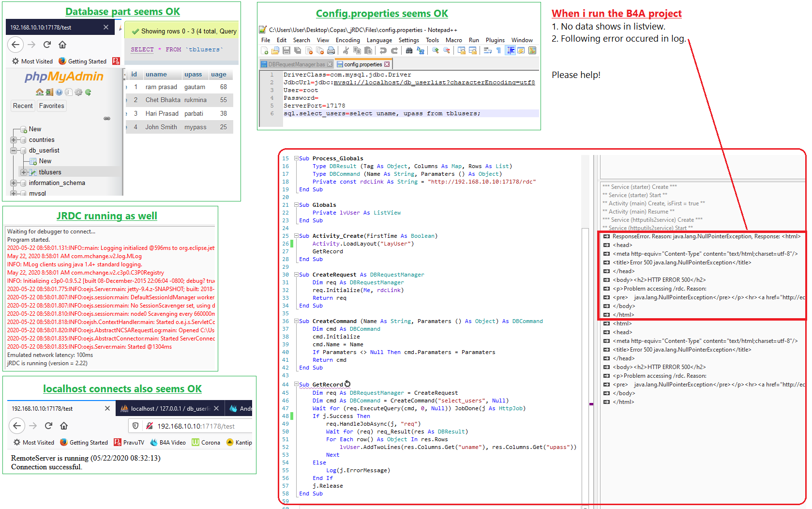Collapse the Sub Activity_Create code fold

pos(296,236)
